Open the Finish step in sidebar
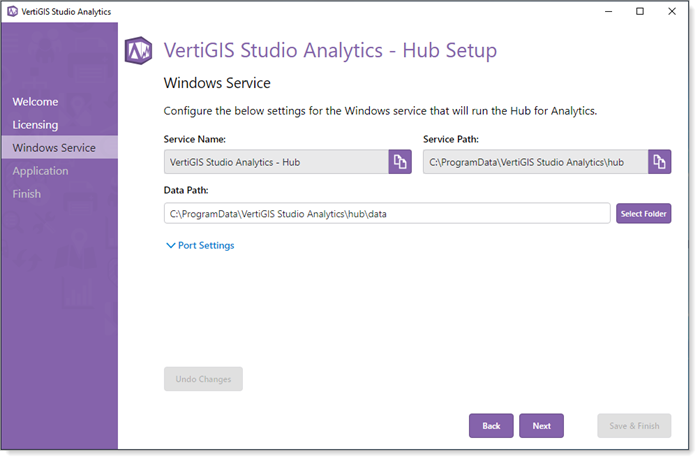 [x=26, y=194]
